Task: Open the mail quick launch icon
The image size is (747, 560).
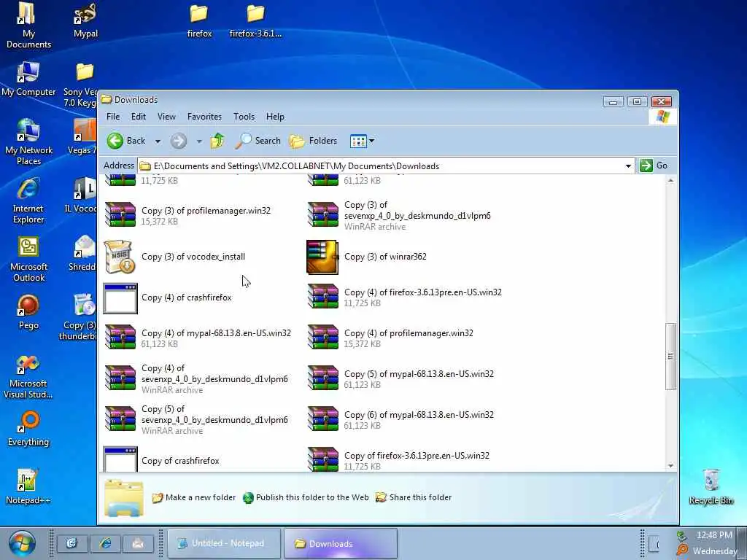Action: point(138,543)
